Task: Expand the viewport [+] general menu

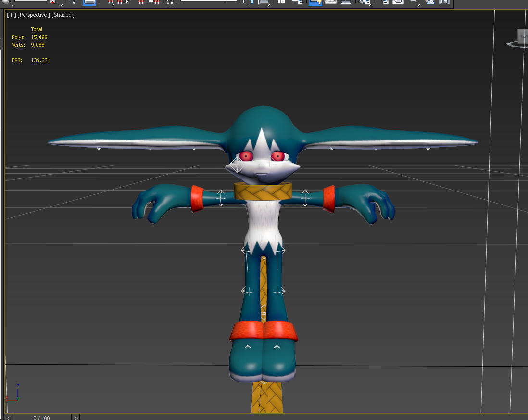Action: [10, 15]
